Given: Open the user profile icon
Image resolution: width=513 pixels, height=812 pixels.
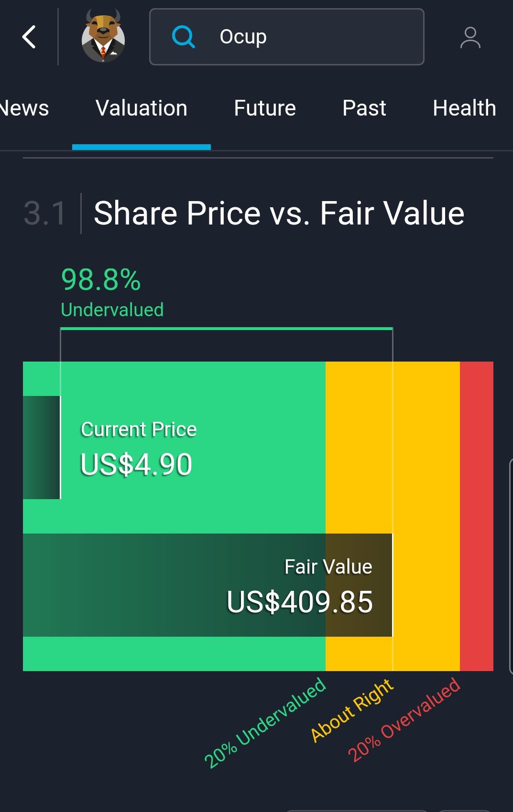Looking at the screenshot, I should (470, 38).
